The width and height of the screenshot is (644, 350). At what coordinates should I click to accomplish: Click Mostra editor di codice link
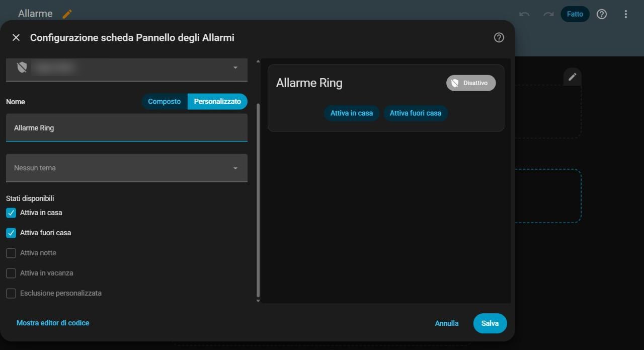(x=53, y=323)
